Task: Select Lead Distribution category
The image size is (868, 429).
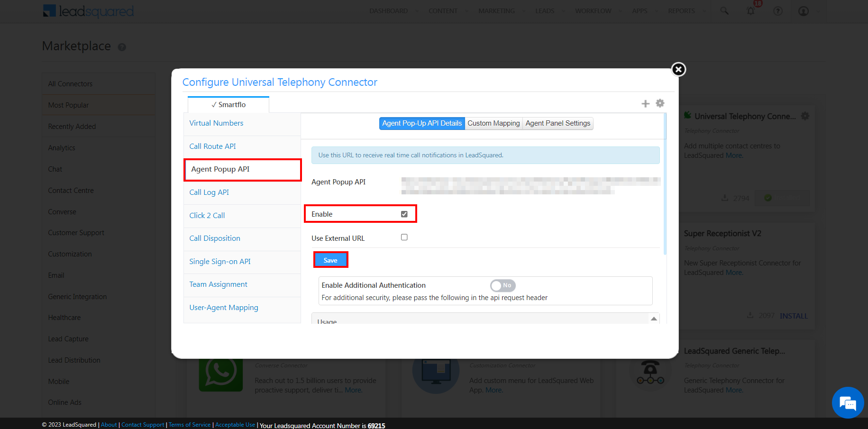Action: [99, 360]
